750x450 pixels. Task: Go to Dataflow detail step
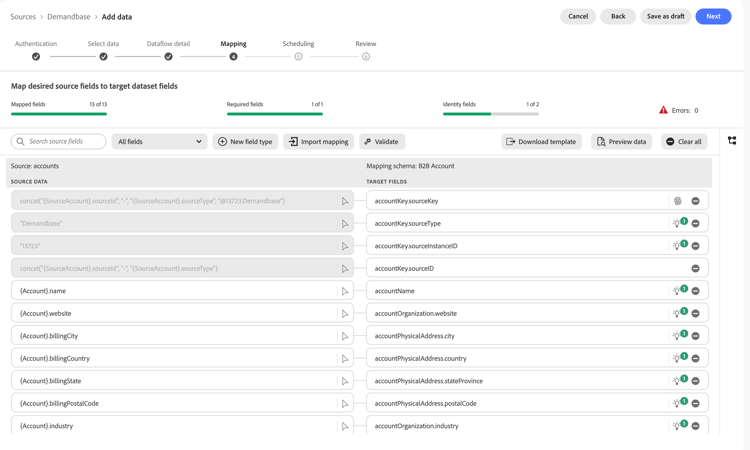(168, 56)
